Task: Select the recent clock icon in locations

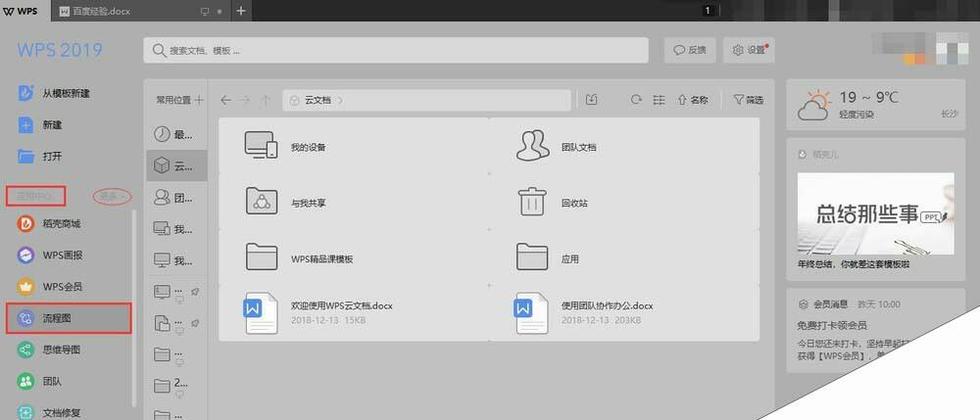Action: (x=162, y=133)
